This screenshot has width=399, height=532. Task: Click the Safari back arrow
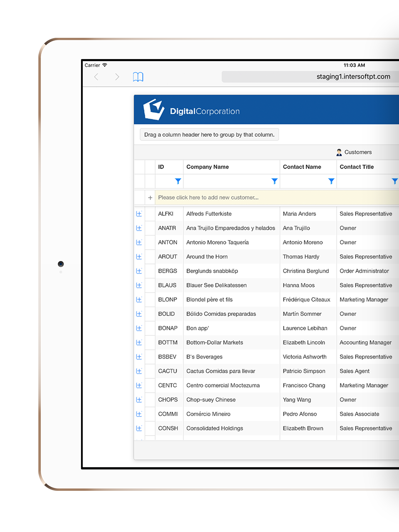click(x=96, y=77)
